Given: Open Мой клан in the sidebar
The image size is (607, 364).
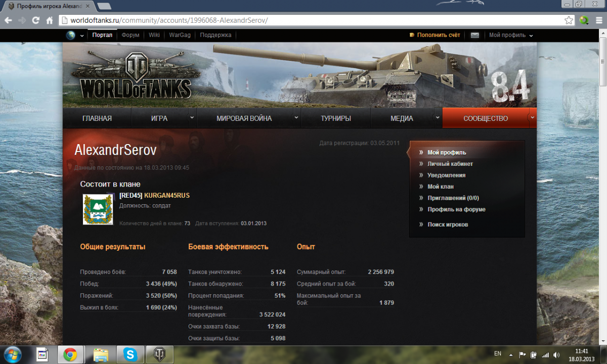Looking at the screenshot, I should click(x=441, y=187).
